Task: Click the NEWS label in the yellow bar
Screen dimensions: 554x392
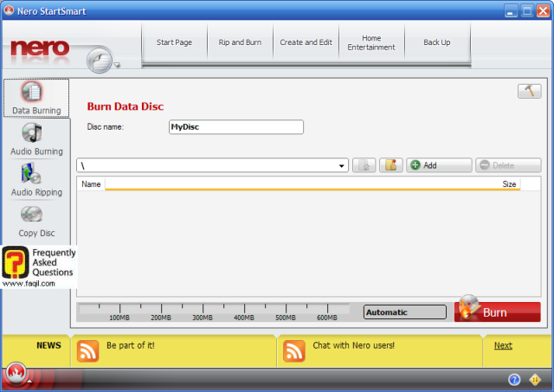Action: point(48,345)
